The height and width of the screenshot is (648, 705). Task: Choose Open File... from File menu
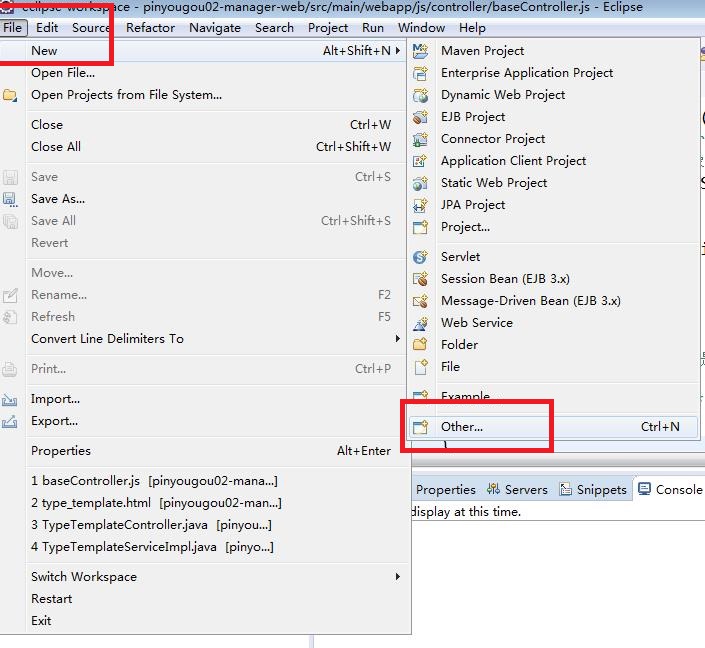202,73
